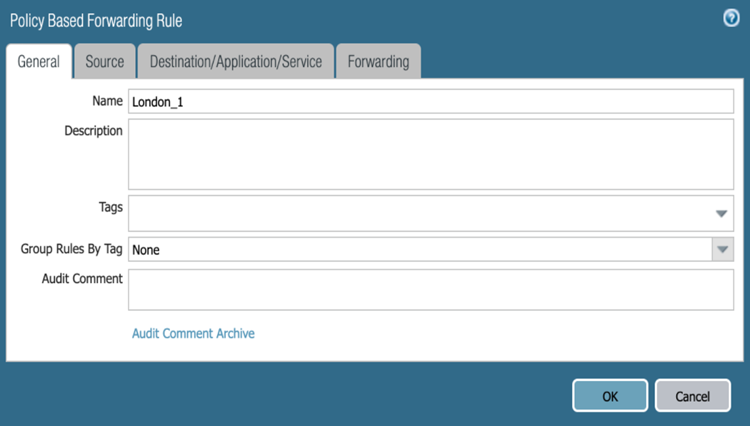The image size is (750, 426).
Task: Expand the Tags dropdown arrow
Action: coord(721,214)
